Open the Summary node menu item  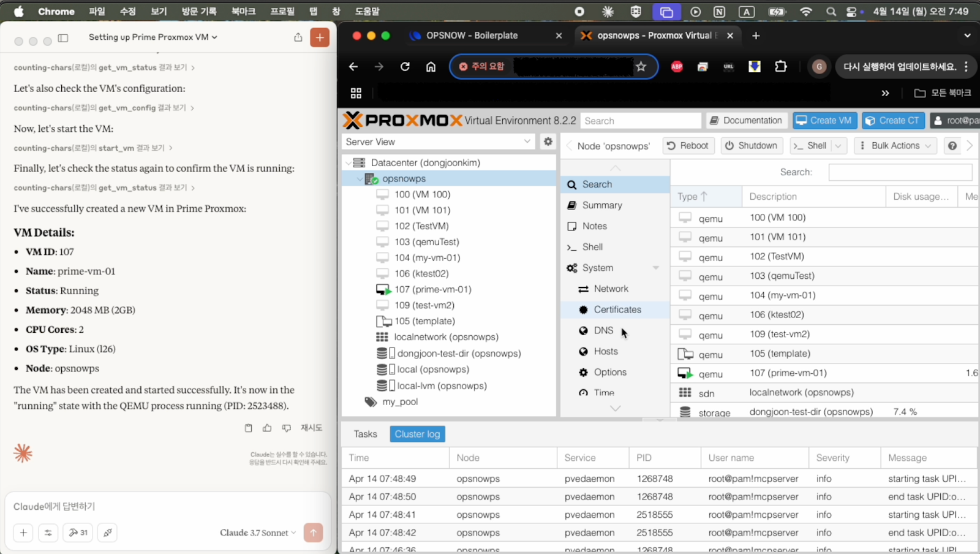pyautogui.click(x=615, y=205)
